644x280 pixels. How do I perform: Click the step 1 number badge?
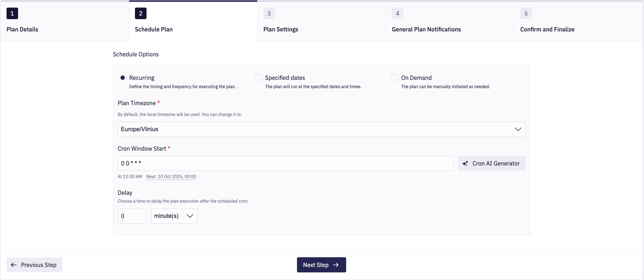12,13
